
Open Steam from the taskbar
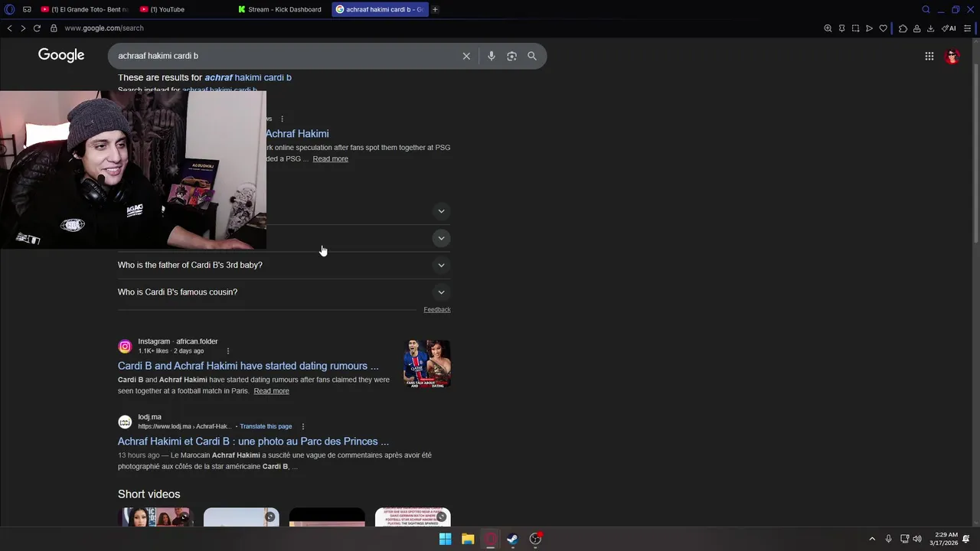pyautogui.click(x=512, y=539)
